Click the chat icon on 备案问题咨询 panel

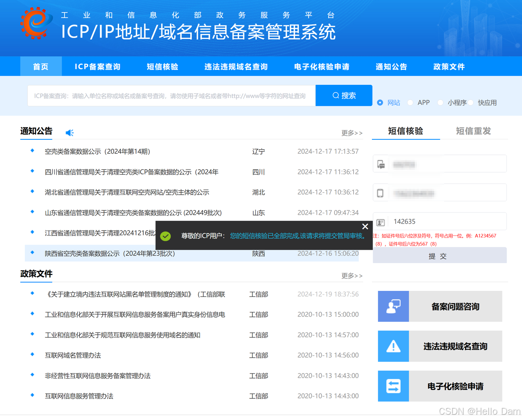click(393, 306)
